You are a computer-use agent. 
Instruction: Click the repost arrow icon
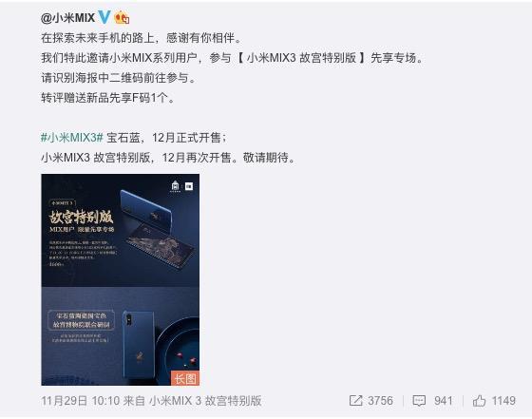(356, 401)
